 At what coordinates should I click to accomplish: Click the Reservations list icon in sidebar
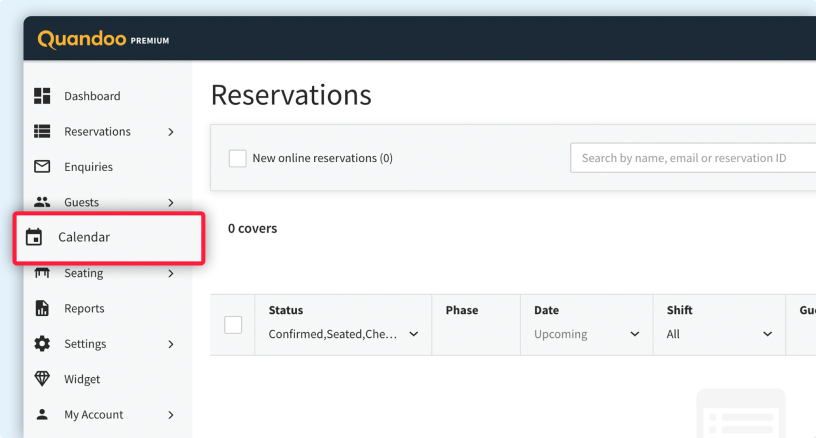(42, 131)
